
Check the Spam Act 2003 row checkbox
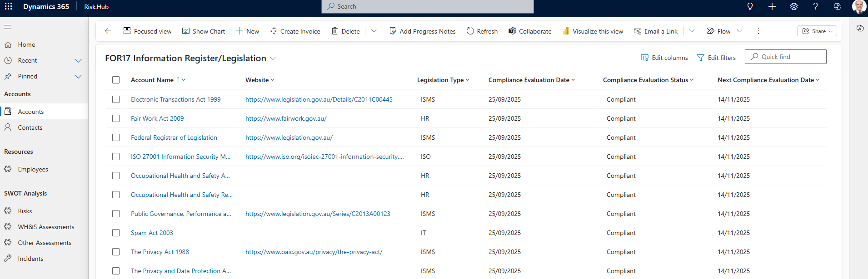[x=116, y=233]
